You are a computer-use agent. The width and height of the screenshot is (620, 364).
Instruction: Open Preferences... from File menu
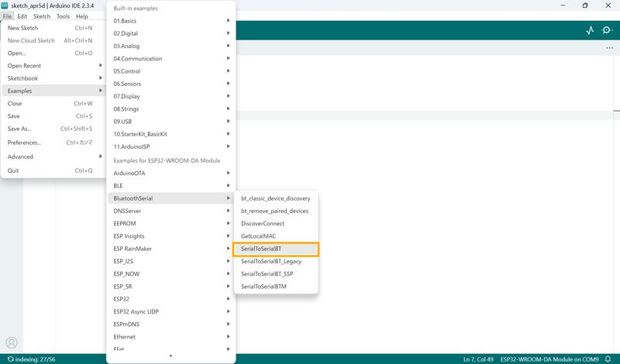click(x=53, y=143)
